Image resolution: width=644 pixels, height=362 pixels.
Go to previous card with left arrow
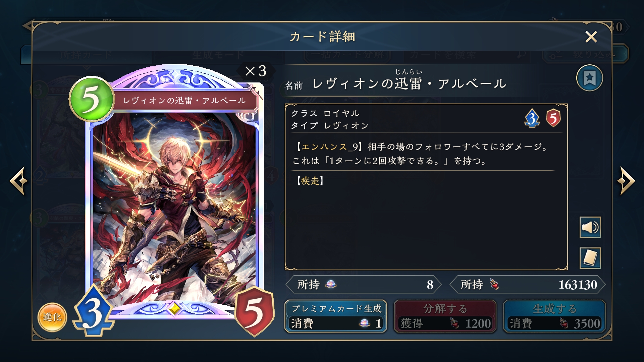tap(19, 181)
